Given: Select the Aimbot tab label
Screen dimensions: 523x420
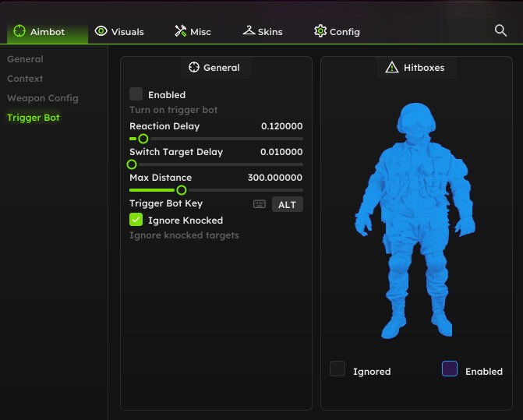Looking at the screenshot, I should (x=48, y=32).
